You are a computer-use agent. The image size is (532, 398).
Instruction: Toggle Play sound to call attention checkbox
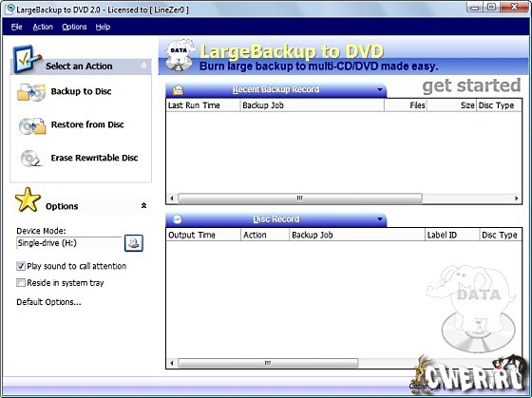click(x=21, y=266)
